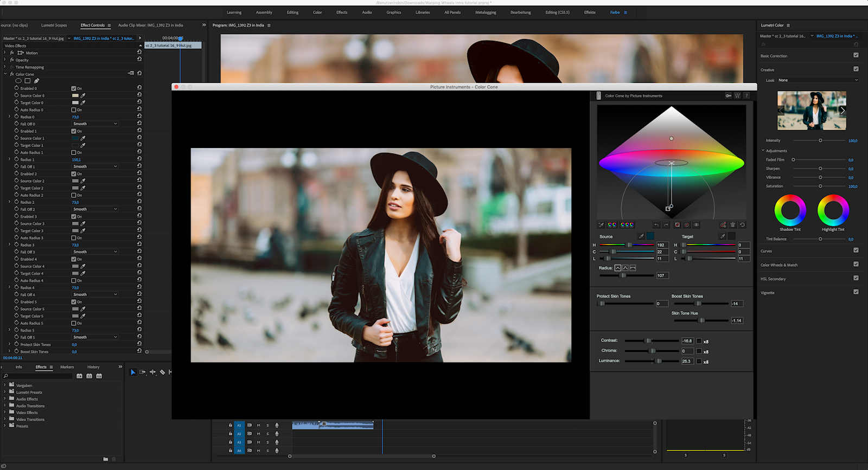Enable the Auto Radius 1 checkbox
The height and width of the screenshot is (470, 868).
74,152
